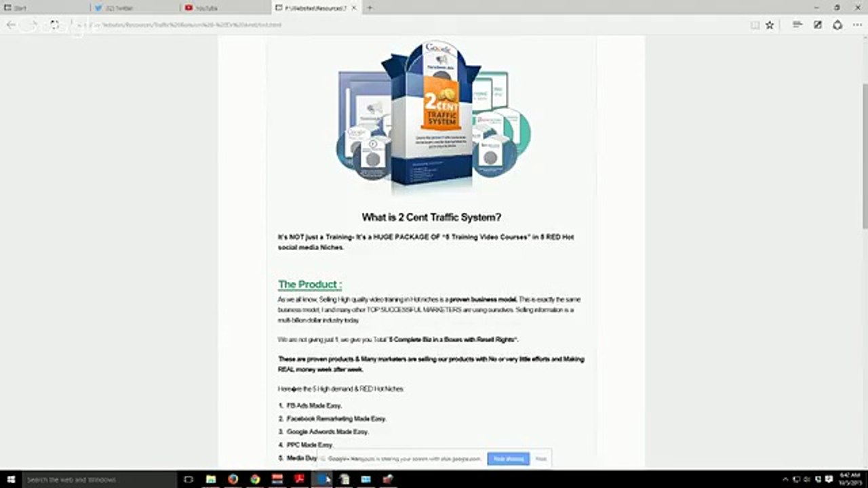Add page to favorites with star icon
The image size is (868, 488).
point(770,25)
